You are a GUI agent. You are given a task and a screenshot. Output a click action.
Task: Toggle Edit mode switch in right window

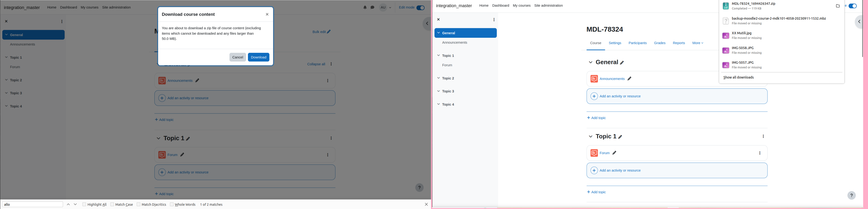tap(853, 6)
